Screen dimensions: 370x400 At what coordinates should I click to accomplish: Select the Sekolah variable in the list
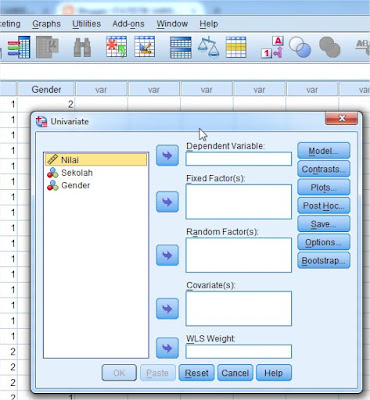tap(96, 173)
